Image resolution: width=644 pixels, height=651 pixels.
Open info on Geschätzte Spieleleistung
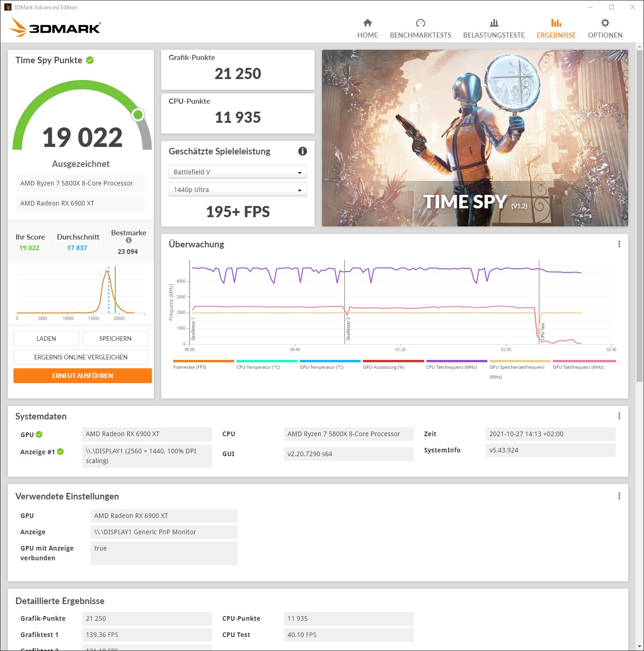tap(302, 151)
